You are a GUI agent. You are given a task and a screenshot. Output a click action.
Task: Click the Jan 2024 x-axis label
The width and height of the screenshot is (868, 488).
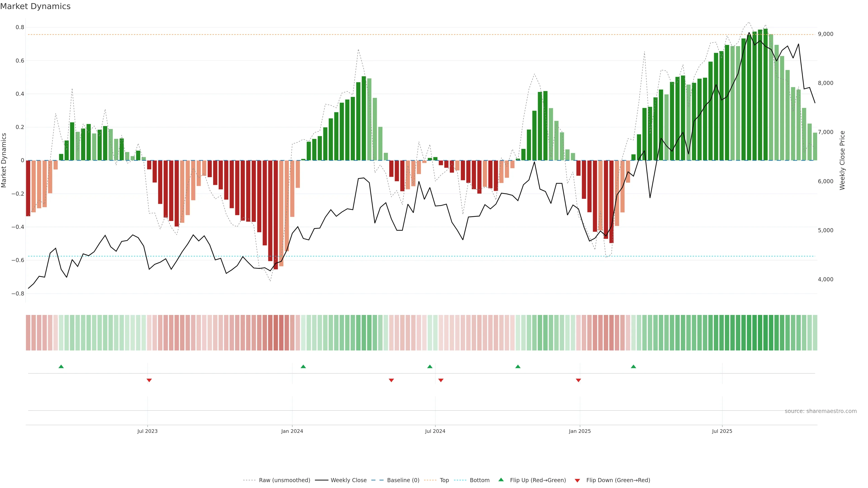(292, 432)
